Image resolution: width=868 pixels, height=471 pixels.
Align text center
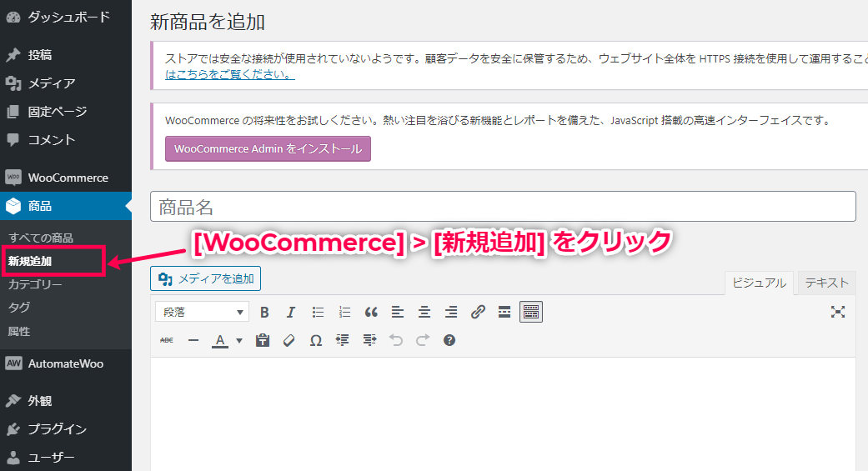424,312
